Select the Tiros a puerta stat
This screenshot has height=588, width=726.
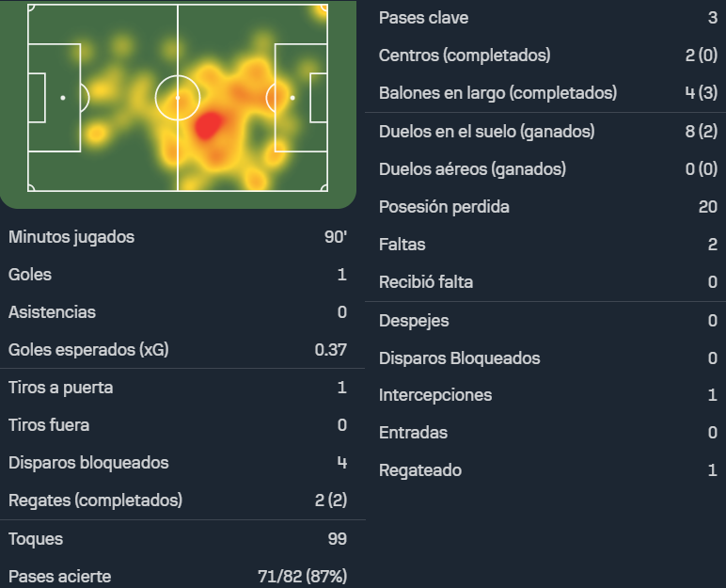(178, 388)
